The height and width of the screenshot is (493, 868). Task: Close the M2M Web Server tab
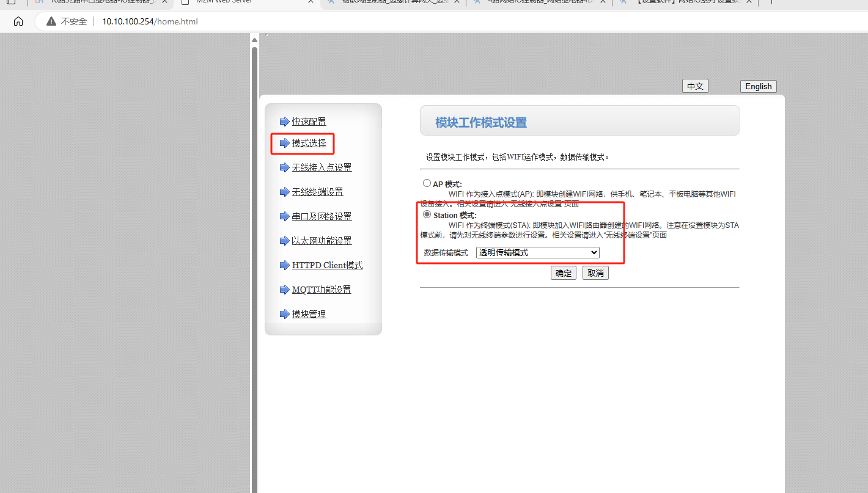(311, 2)
